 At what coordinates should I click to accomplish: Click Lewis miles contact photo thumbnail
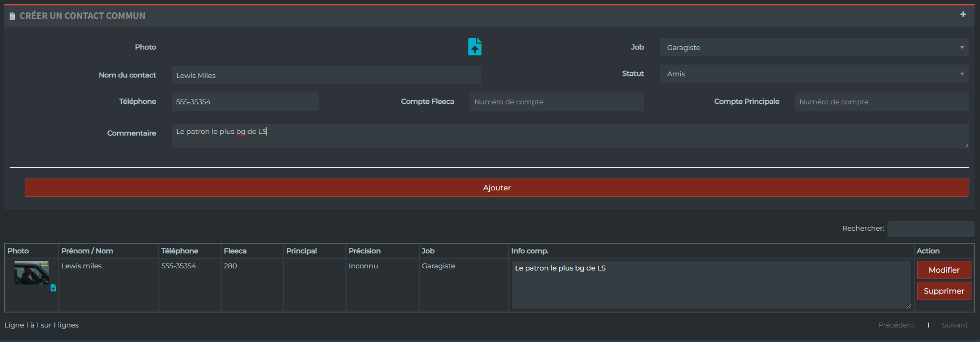[32, 273]
